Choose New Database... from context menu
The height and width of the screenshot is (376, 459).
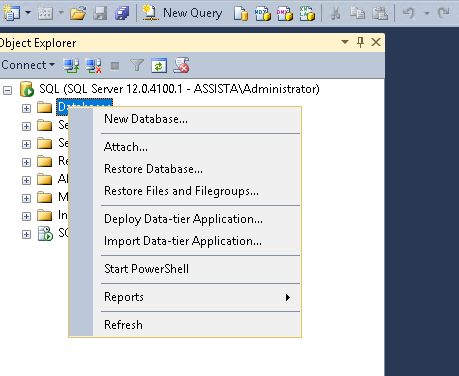click(x=197, y=119)
